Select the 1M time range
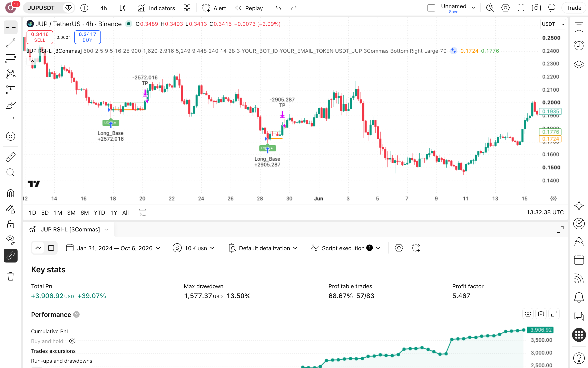The height and width of the screenshot is (368, 588). (58, 212)
